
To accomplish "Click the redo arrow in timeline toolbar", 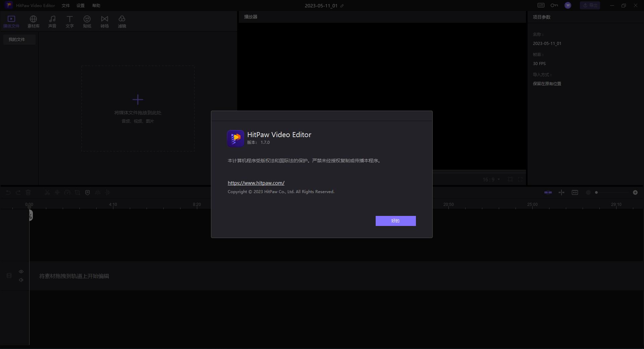I will (18, 192).
